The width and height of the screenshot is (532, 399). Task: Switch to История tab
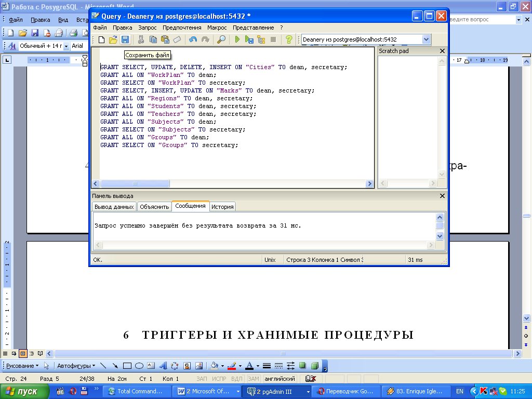pos(222,207)
